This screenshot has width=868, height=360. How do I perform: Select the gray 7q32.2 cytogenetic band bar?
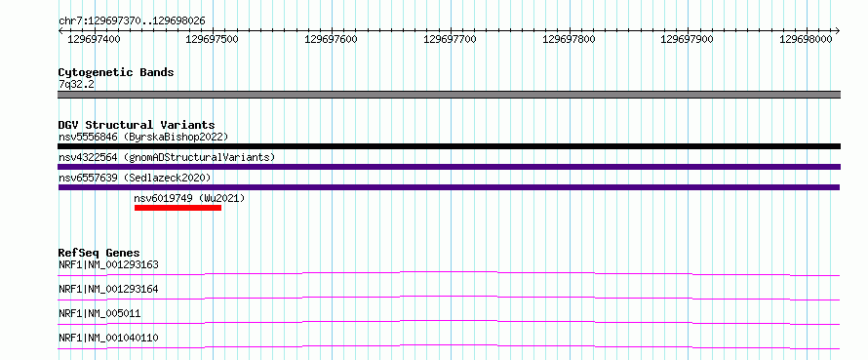[x=449, y=95]
